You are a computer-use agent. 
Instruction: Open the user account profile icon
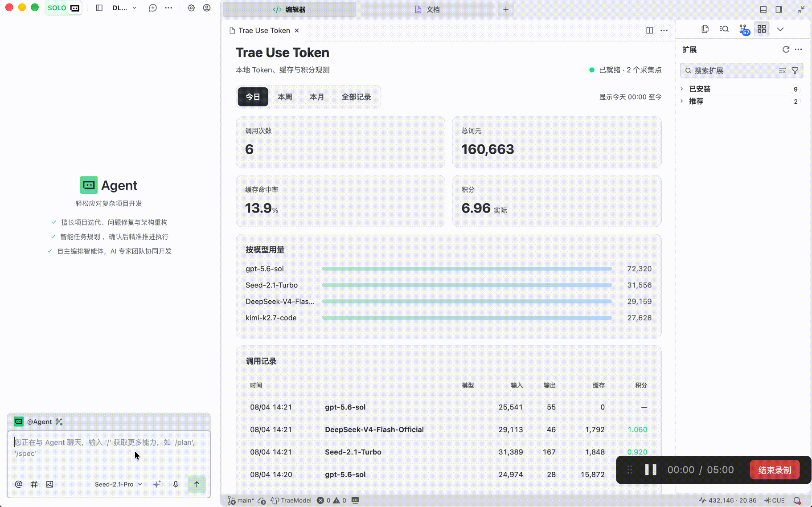(207, 8)
